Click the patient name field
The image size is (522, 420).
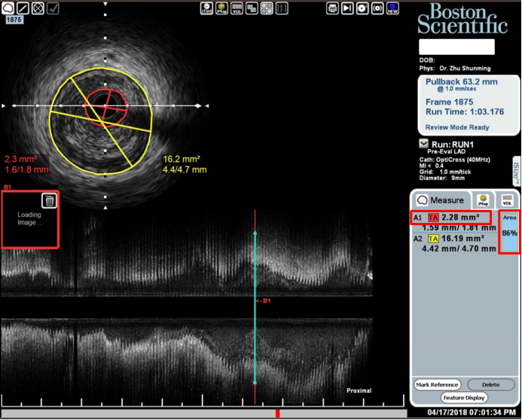(456, 47)
